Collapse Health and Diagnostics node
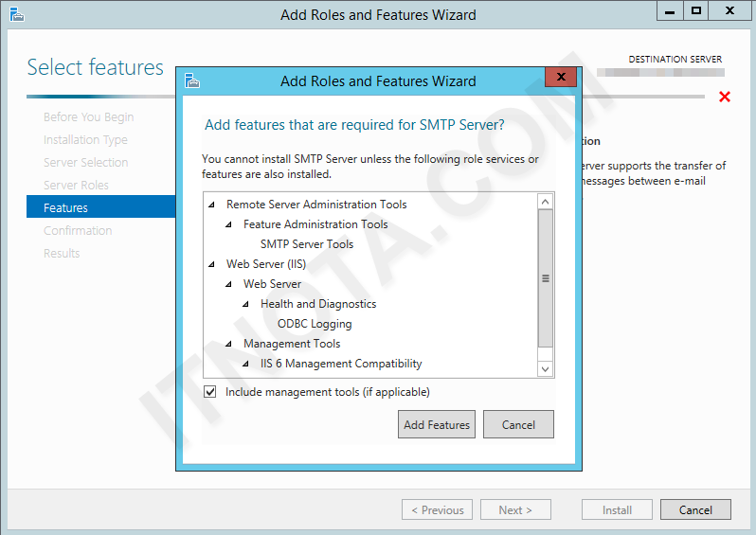Screen dimensions: 756x535 click(245, 304)
